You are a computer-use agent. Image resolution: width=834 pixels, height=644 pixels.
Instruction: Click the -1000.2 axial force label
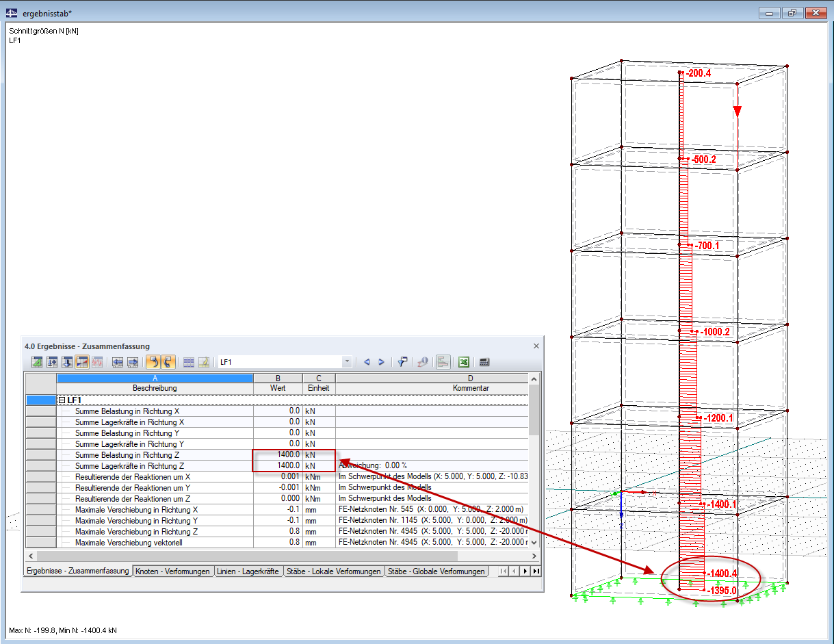[x=715, y=332]
